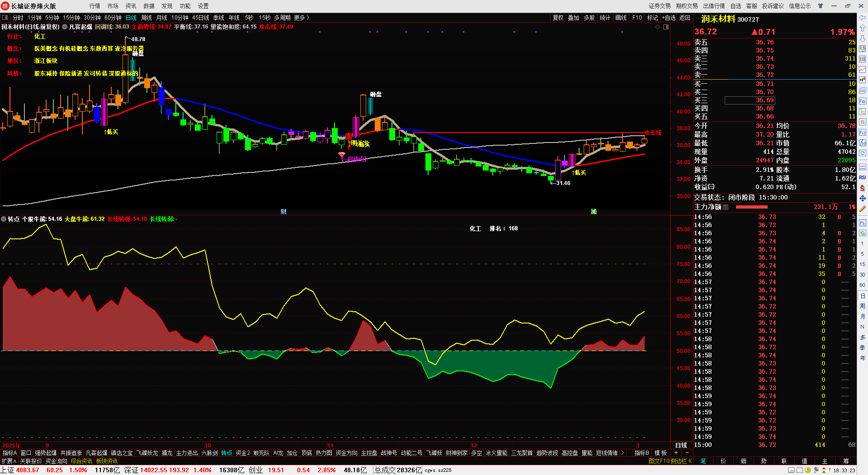Click the panel layout icon beside the diamond
868x475 pixels.
click(666, 27)
